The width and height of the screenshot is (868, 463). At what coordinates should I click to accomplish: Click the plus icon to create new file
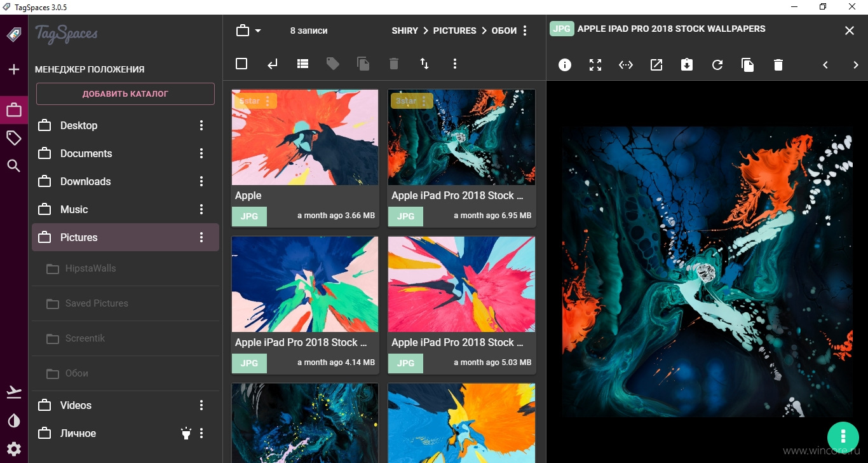coord(13,69)
